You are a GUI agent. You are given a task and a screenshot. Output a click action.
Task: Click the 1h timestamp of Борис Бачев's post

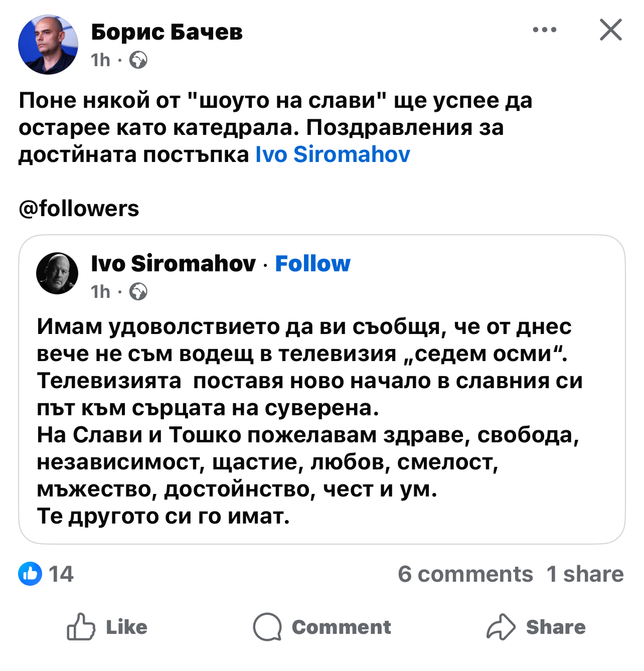coord(100,60)
